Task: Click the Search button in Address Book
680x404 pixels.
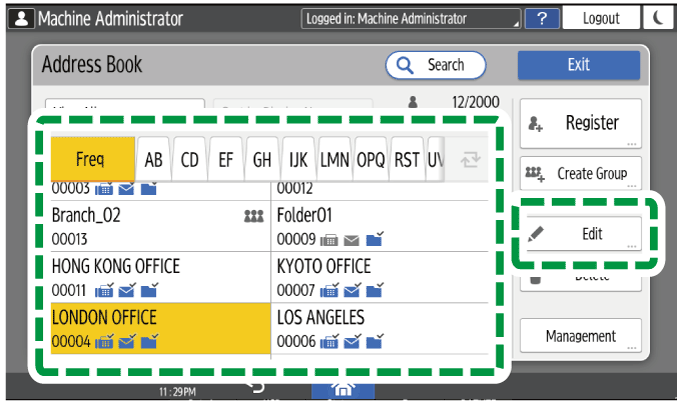Action: pyautogui.click(x=435, y=65)
